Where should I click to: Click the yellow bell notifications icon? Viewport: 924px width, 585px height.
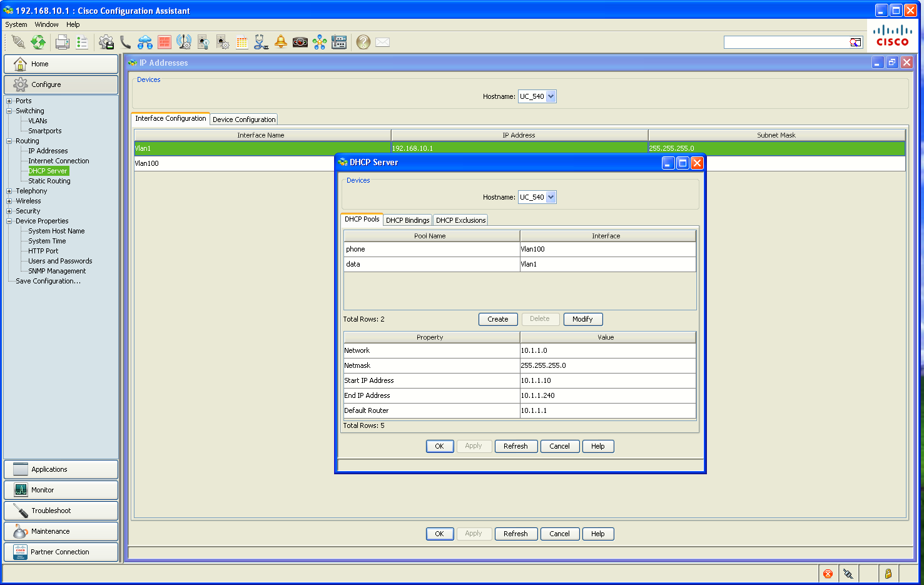tap(281, 42)
